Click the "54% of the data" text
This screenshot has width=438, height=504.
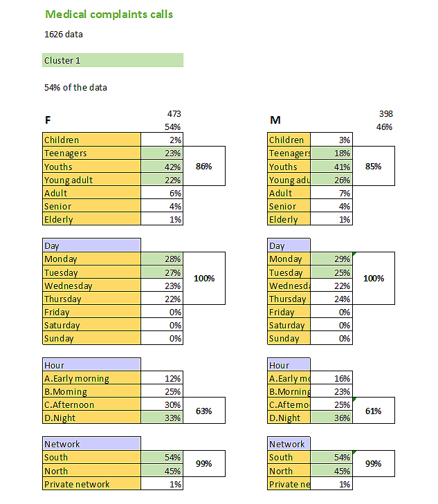point(75,88)
